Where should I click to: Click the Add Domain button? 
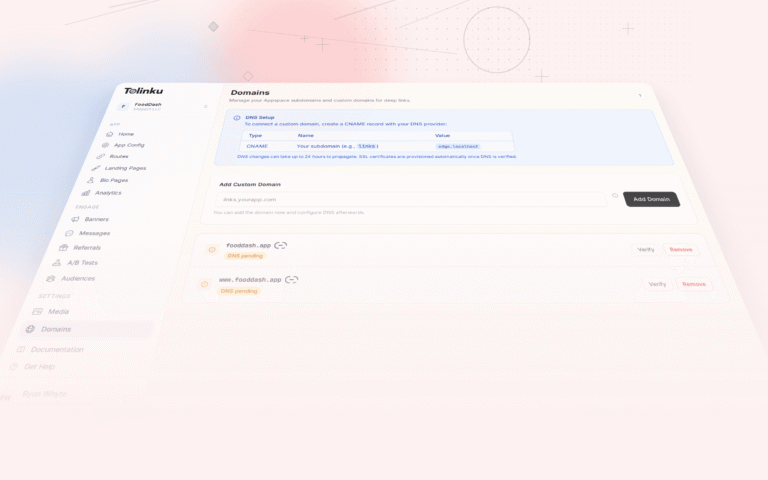pos(651,199)
